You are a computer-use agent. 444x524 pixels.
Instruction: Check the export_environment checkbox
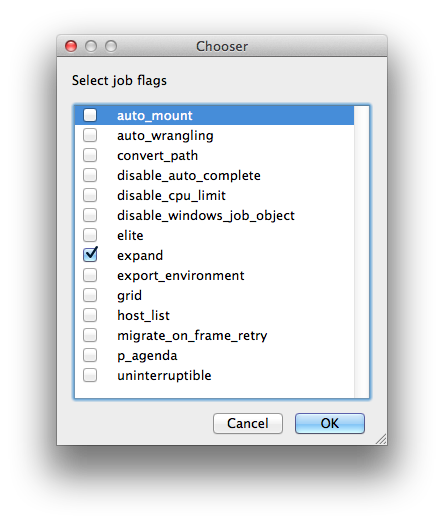[90, 275]
